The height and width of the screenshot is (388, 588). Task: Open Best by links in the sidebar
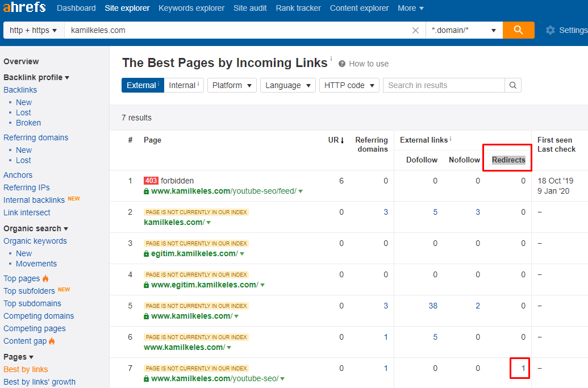tap(26, 369)
